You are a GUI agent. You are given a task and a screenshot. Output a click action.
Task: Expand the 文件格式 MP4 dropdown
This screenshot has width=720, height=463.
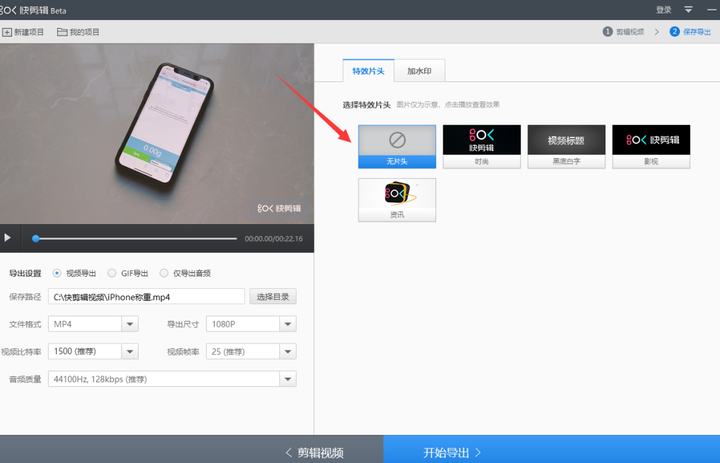tap(130, 324)
